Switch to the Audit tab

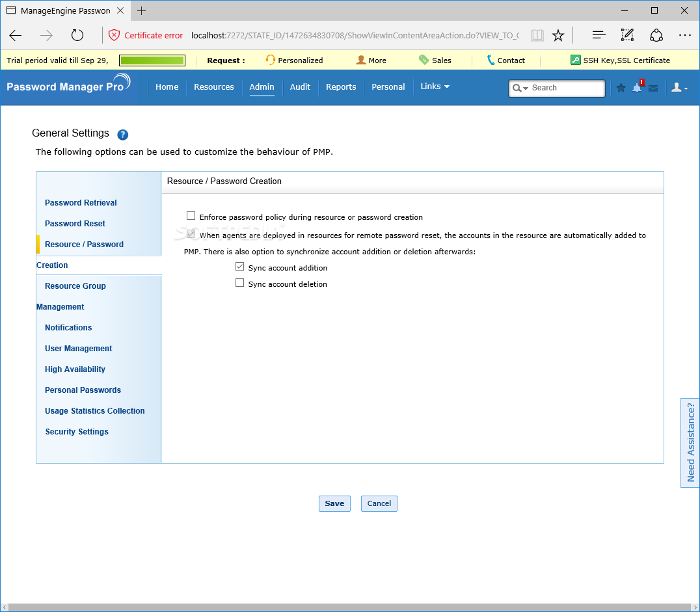point(300,87)
